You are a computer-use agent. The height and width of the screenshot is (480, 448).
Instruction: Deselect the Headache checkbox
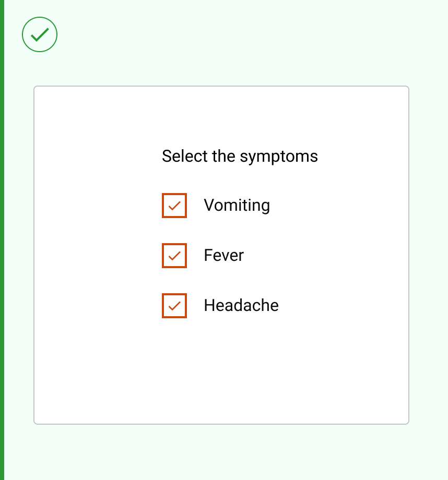pyautogui.click(x=174, y=306)
